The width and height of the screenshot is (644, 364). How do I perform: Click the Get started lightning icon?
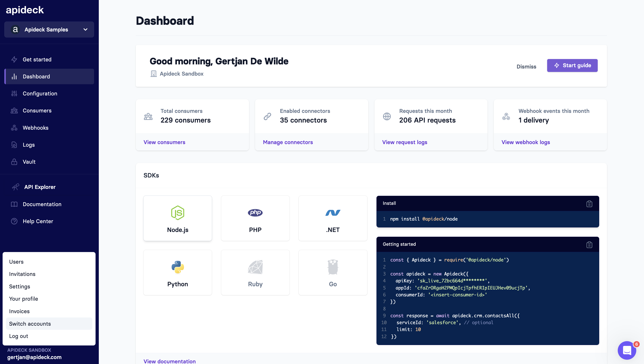tap(14, 59)
